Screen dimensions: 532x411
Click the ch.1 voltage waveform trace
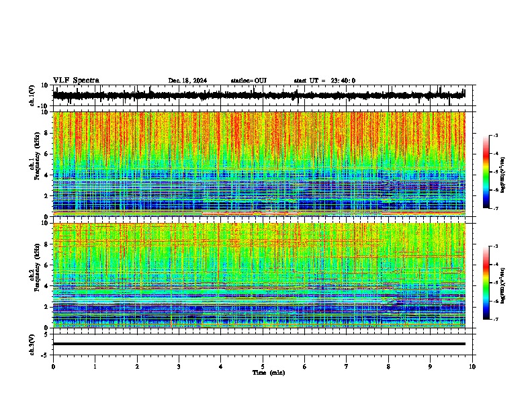[x=259, y=95]
